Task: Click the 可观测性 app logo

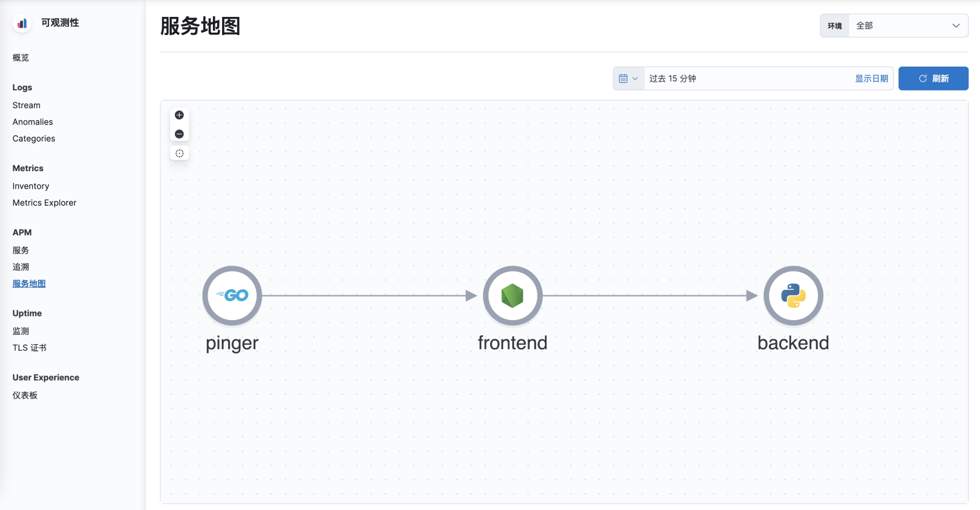Action: (22, 22)
